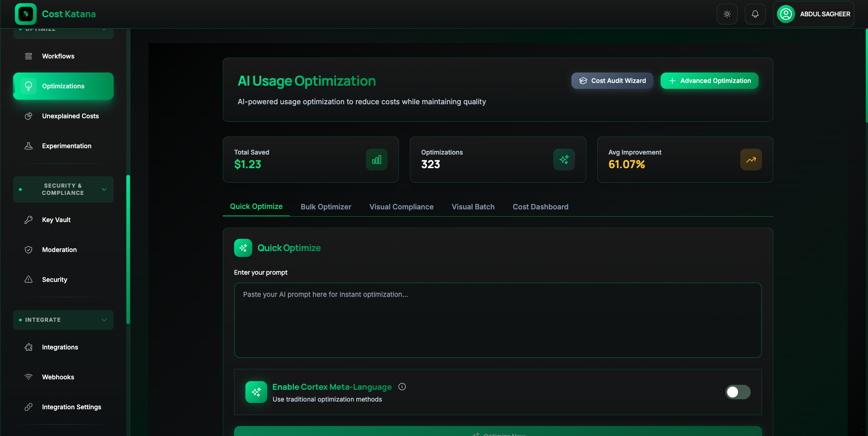
Task: Click the Key Vault key icon
Action: click(x=29, y=220)
